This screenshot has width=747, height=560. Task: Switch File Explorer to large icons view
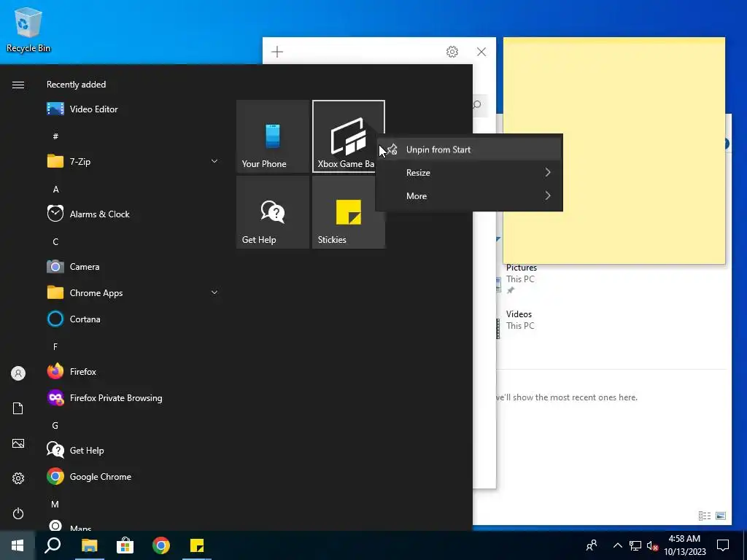[721, 516]
